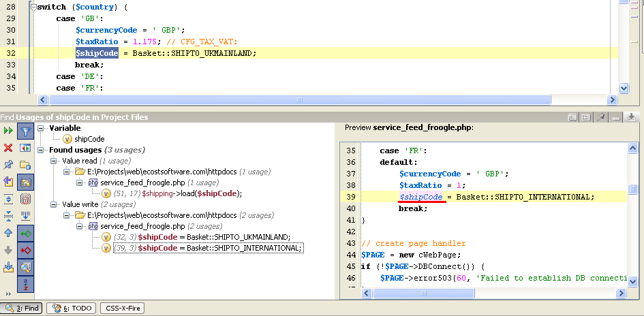The height and width of the screenshot is (316, 644).
Task: Click the preview horizontal scrollbar thumb
Action: click(x=423, y=293)
